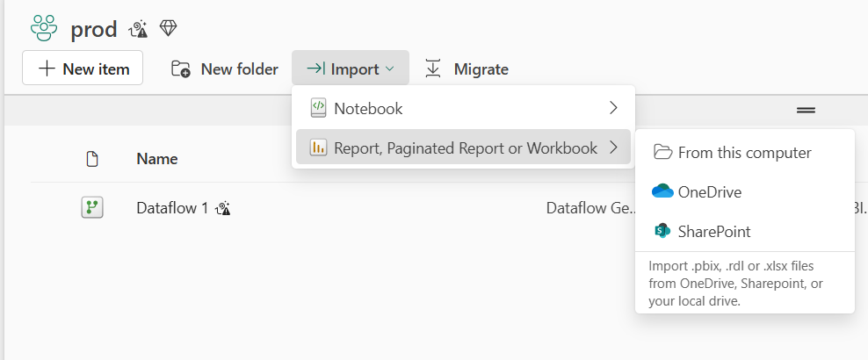
Task: Choose Report, Paginated Report or Workbook
Action: tap(465, 148)
